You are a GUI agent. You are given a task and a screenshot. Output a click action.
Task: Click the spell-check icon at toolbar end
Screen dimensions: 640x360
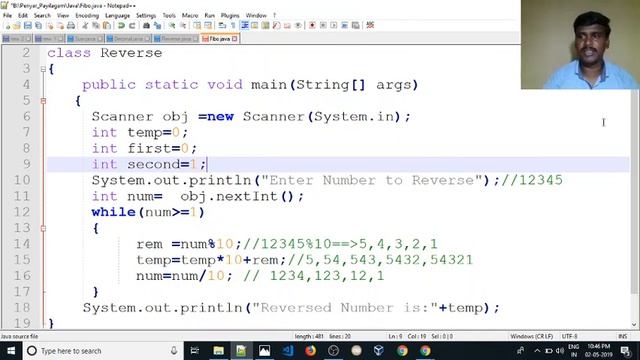point(370,25)
